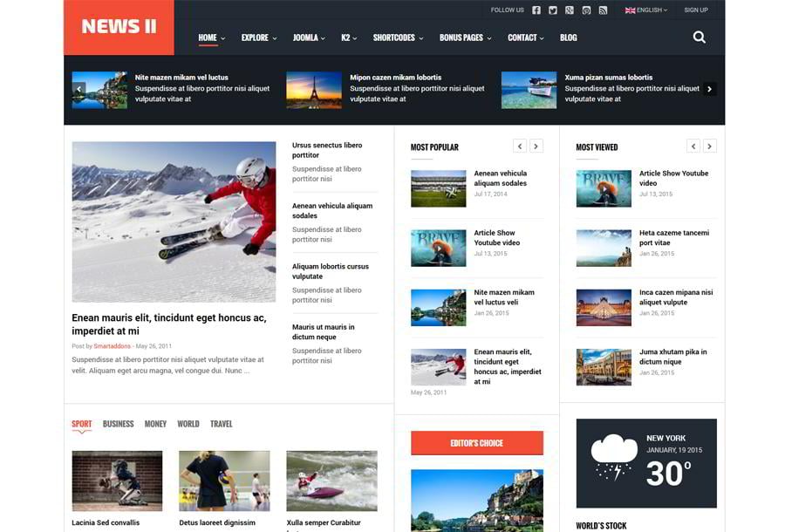Open the RSS feed icon

coord(603,10)
